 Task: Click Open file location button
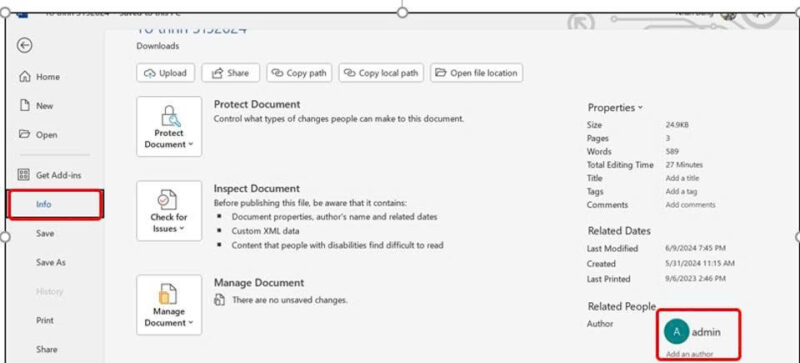[477, 73]
